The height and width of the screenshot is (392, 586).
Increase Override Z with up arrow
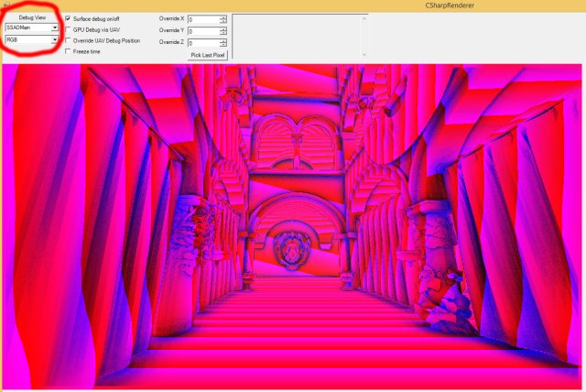(x=223, y=41)
